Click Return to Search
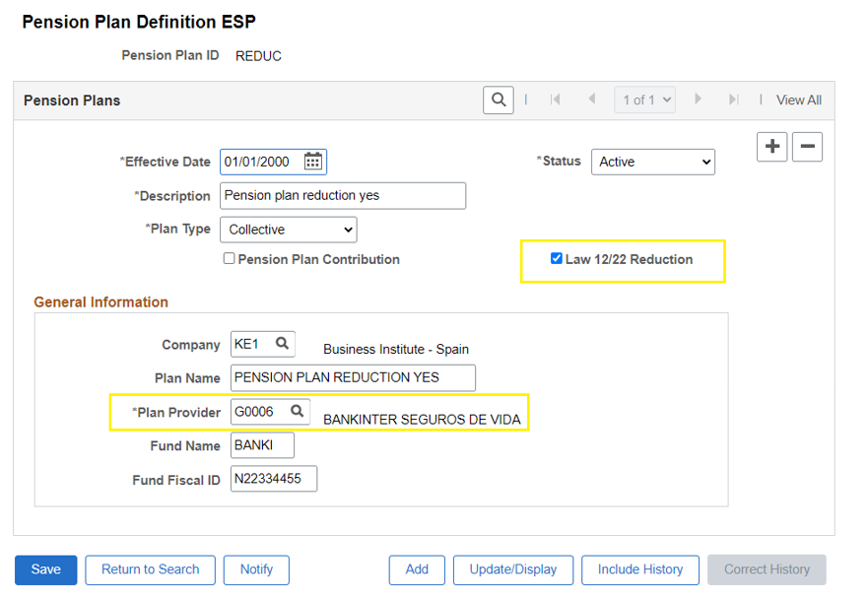Image resolution: width=868 pixels, height=602 pixels. tap(150, 569)
